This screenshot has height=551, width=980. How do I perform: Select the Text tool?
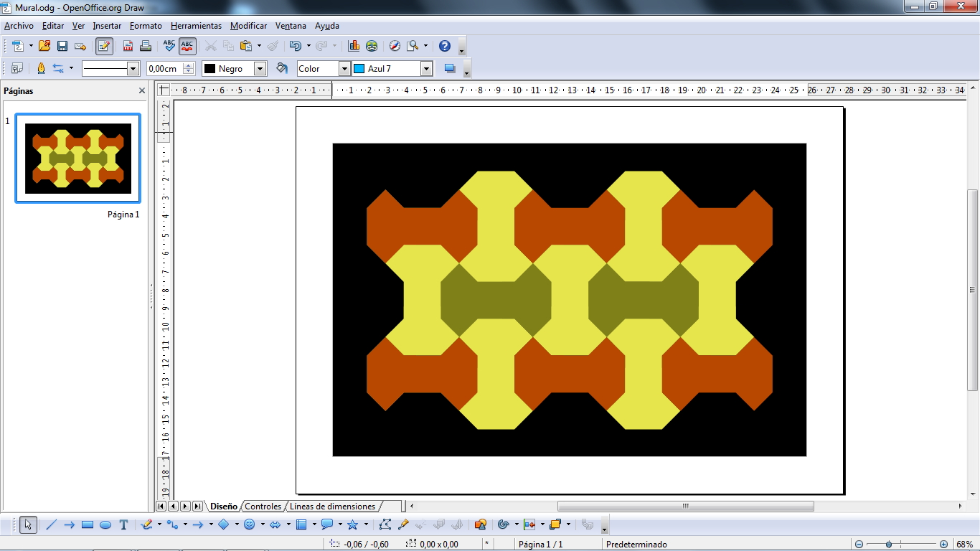(x=123, y=524)
